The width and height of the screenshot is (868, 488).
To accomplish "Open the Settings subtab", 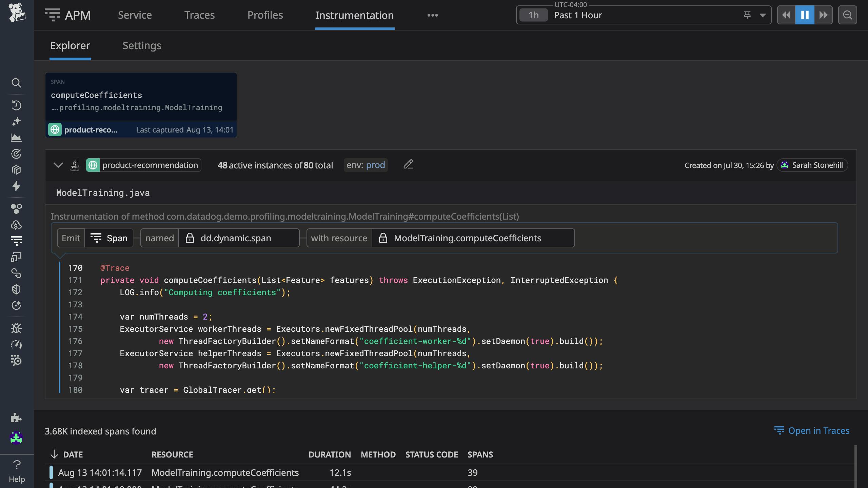I will [x=142, y=45].
